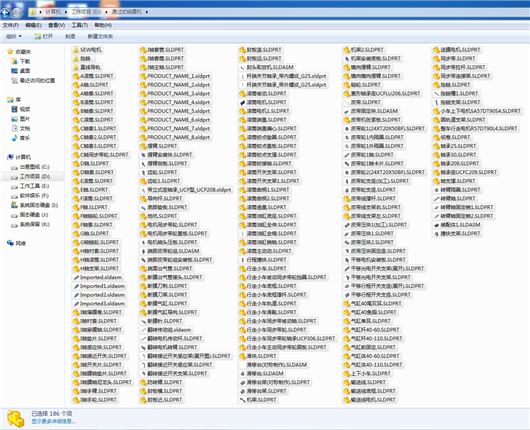Screen dimensions: 530x430
Task: Select the A轴.SLDPRT part file
Action: [91, 85]
